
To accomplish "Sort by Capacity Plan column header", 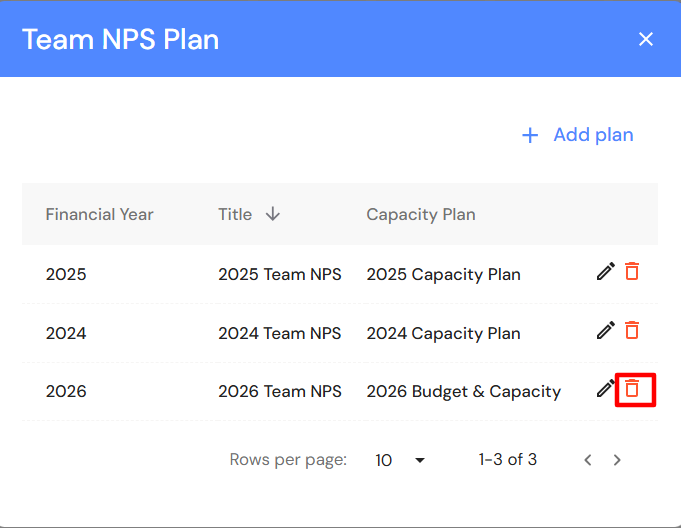I will [420, 214].
